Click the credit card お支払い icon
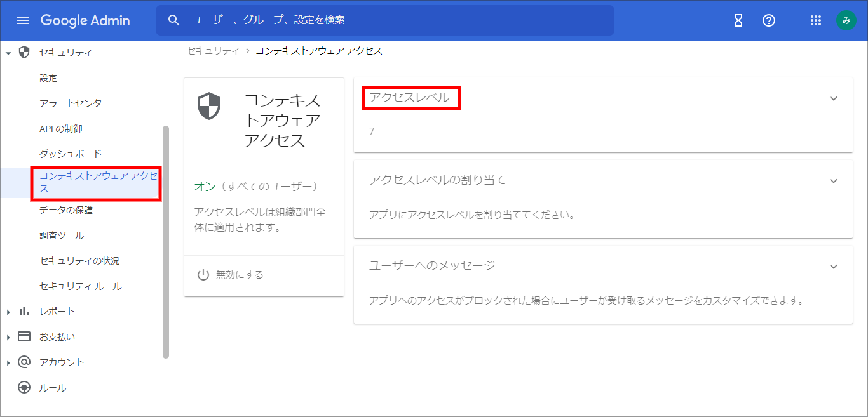This screenshot has height=417, width=868. [24, 336]
